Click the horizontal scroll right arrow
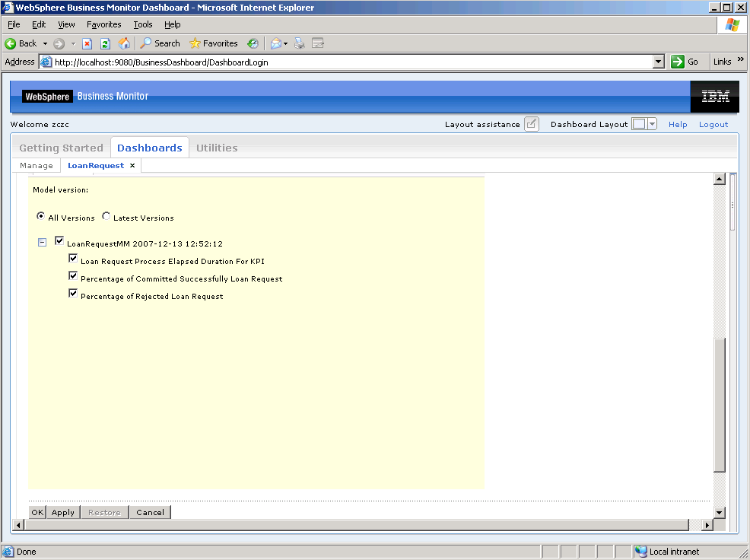The height and width of the screenshot is (560, 750). point(707,525)
